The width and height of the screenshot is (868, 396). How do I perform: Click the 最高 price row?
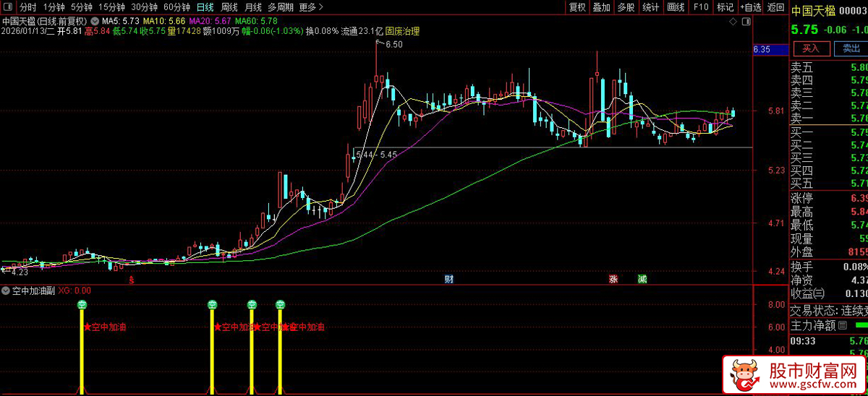pyautogui.click(x=828, y=212)
